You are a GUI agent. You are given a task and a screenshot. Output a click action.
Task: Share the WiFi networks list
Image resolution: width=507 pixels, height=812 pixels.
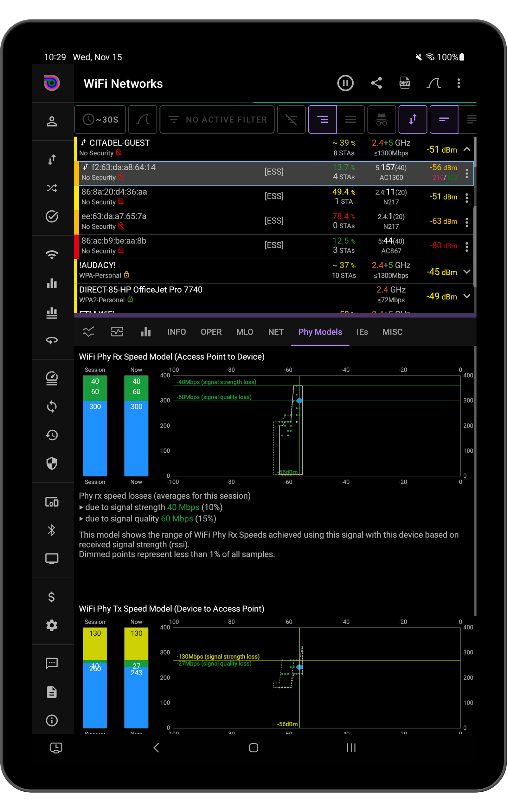[x=376, y=83]
